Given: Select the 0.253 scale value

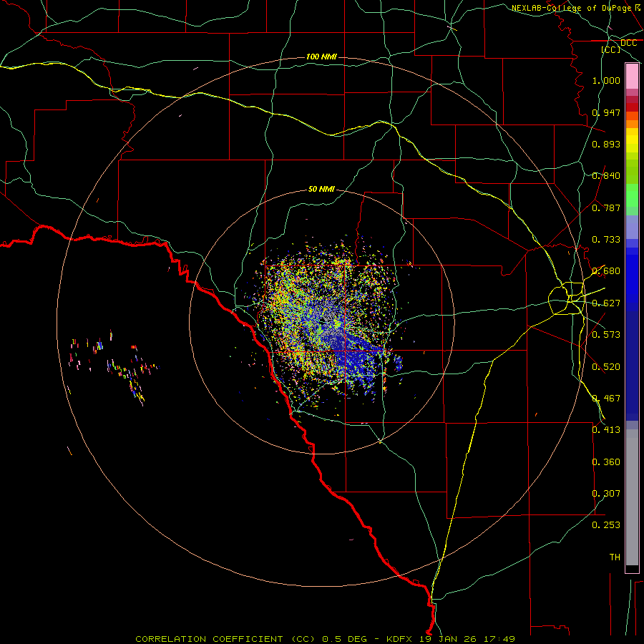Looking at the screenshot, I should coord(606,525).
